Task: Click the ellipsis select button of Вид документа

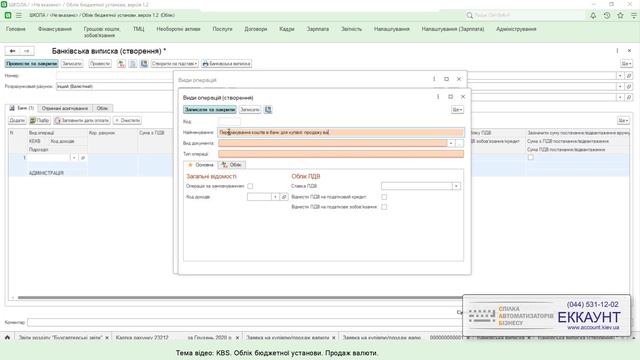Action: click(x=460, y=143)
